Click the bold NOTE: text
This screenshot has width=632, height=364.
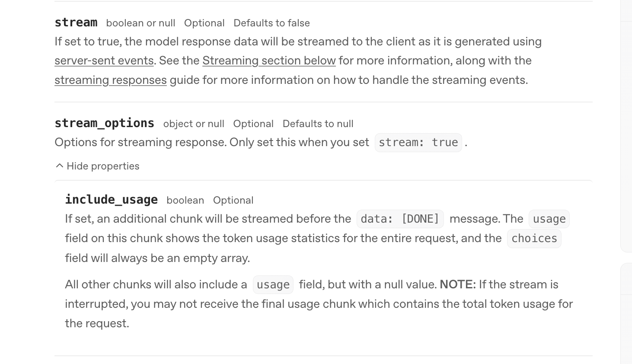(457, 284)
